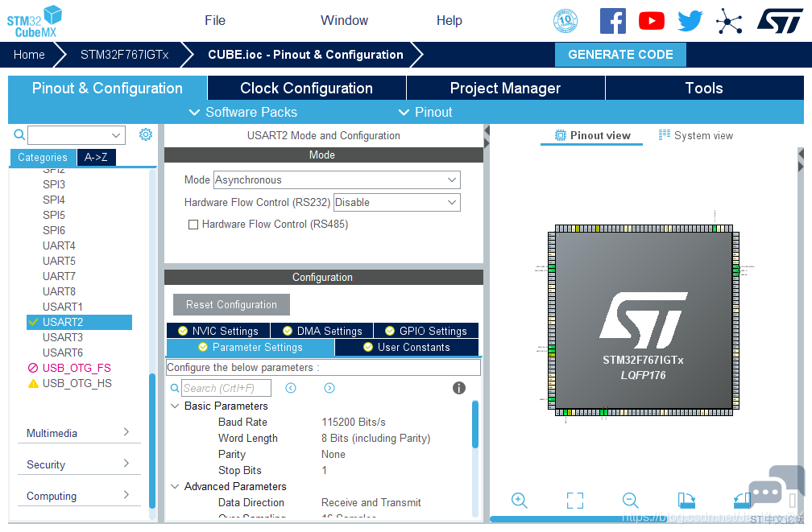This screenshot has width=812, height=532.
Task: Collapse the Advanced Parameters group
Action: pyautogui.click(x=175, y=487)
